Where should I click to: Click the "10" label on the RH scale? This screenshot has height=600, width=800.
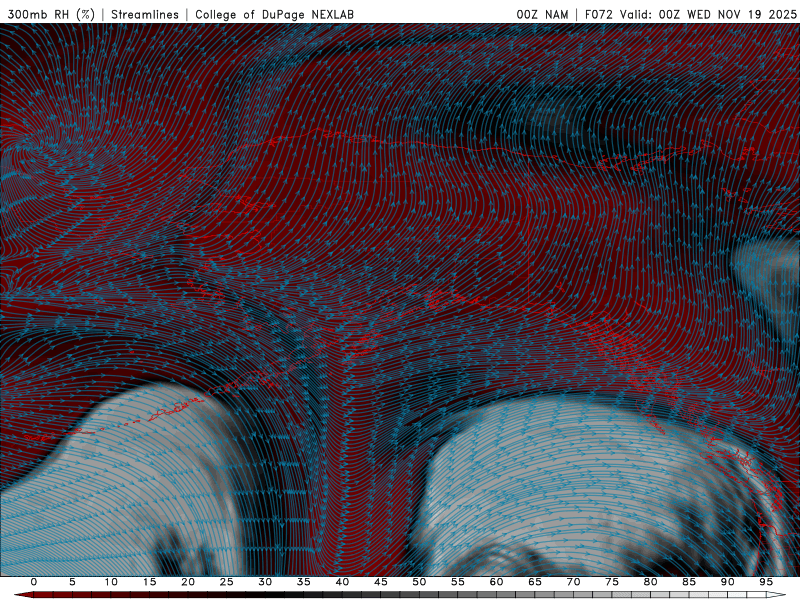111,582
